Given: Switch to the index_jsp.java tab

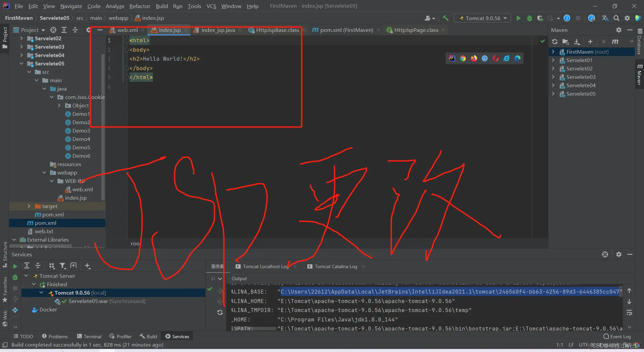Looking at the screenshot, I should pyautogui.click(x=217, y=30).
